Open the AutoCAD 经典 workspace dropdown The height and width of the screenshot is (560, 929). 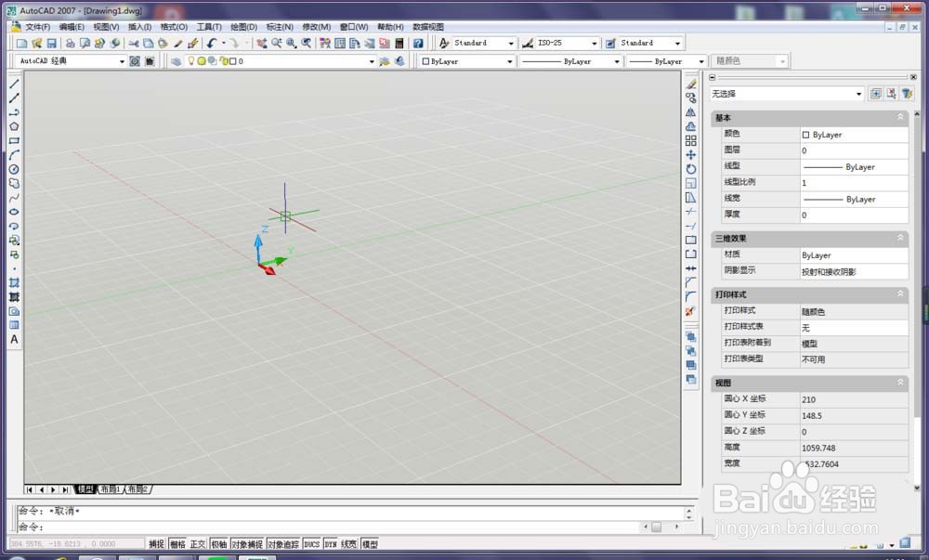[122, 61]
